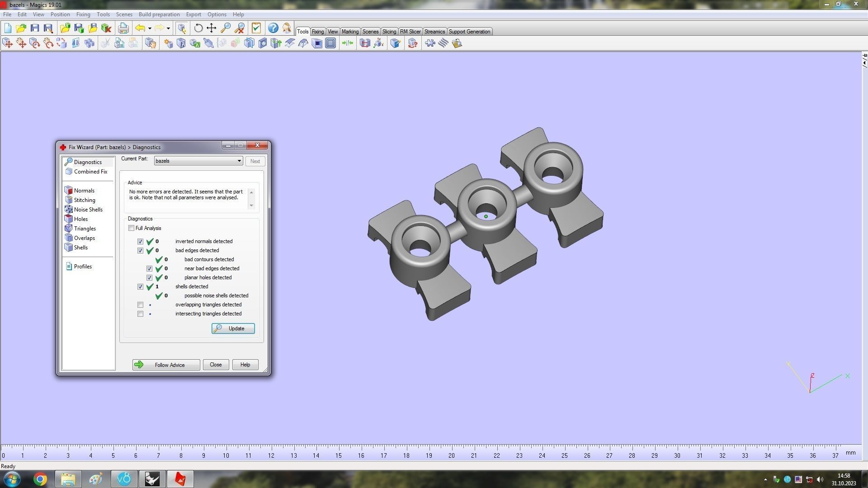Select Overlaps in wizard sidebar
Image resolution: width=868 pixels, height=488 pixels.
(80, 238)
